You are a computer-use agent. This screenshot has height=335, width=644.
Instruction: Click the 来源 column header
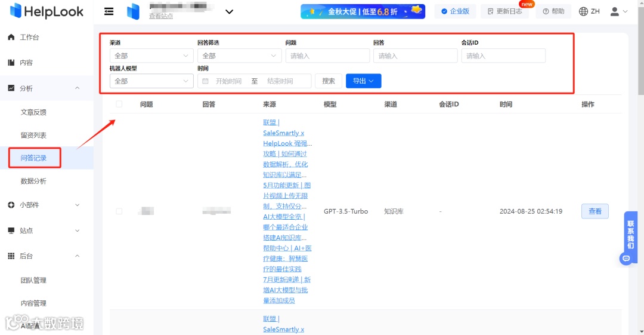[x=270, y=104]
